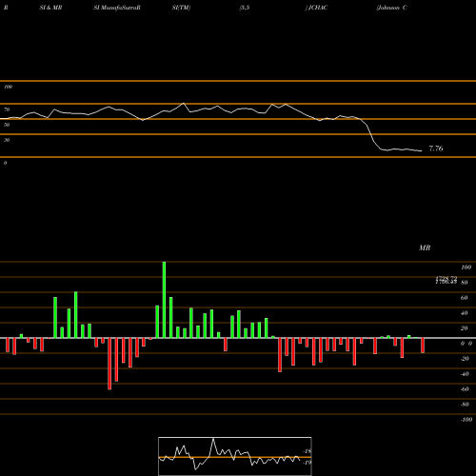Click the 70 level label on RSI axis
The width and height of the screenshot is (476, 476).
(x=7, y=109)
